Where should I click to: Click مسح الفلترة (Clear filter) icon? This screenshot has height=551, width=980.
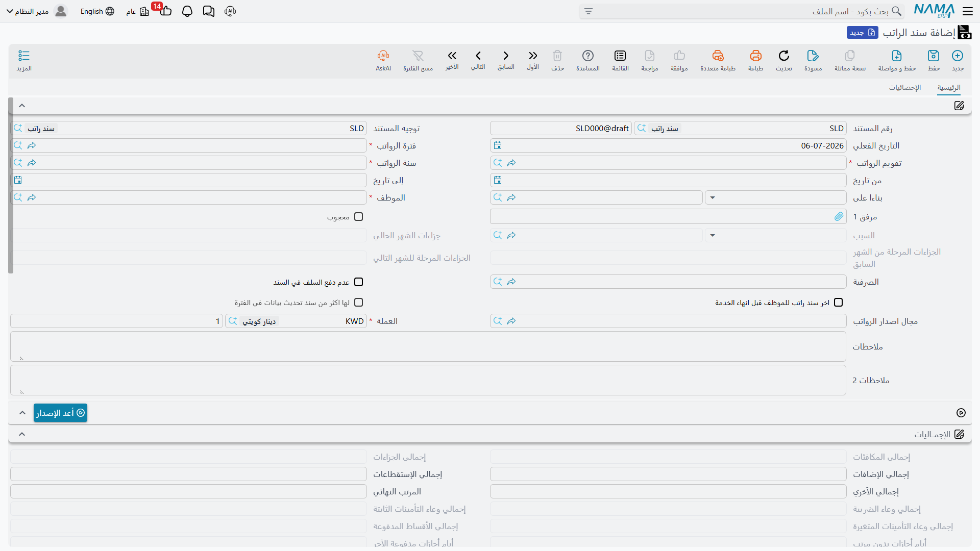point(418,56)
